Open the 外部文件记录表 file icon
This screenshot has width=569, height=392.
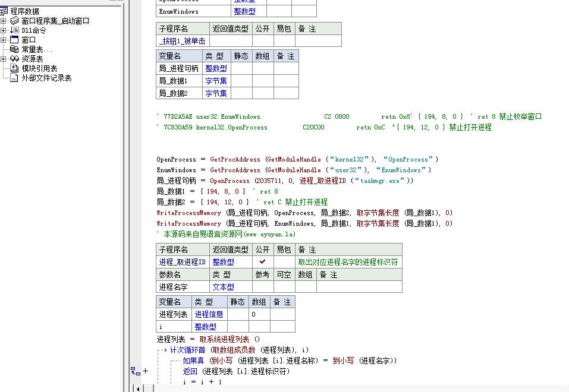click(x=14, y=78)
